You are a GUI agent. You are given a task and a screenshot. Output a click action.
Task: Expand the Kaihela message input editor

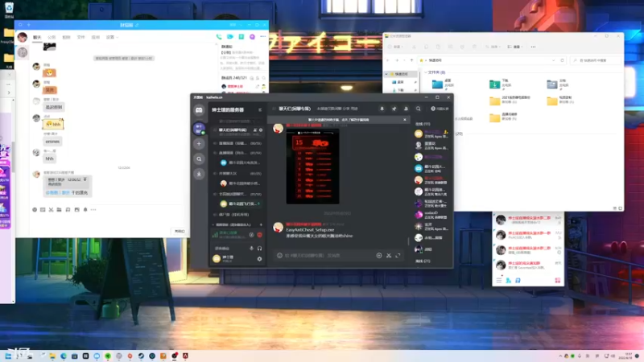pyautogui.click(x=398, y=255)
